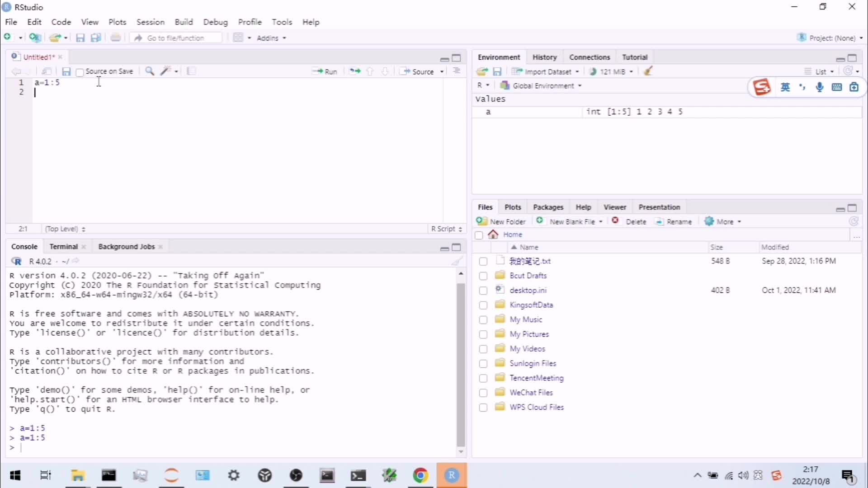
Task: Click the workspace panes grid icon
Action: pyautogui.click(x=238, y=38)
